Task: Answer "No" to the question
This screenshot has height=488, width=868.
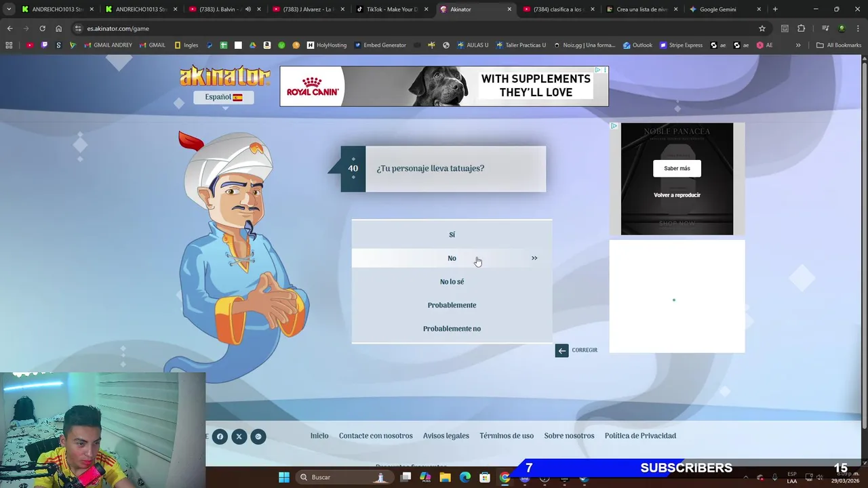Action: click(452, 258)
